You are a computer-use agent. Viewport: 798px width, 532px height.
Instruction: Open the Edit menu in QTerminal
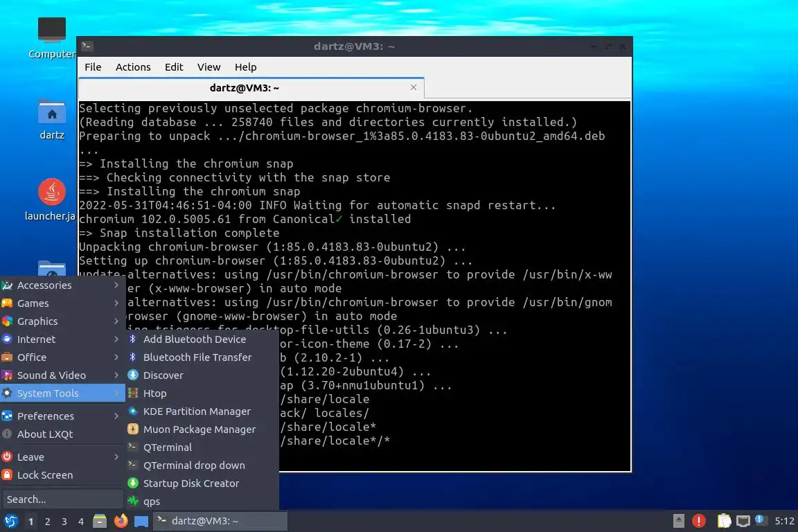coord(174,67)
